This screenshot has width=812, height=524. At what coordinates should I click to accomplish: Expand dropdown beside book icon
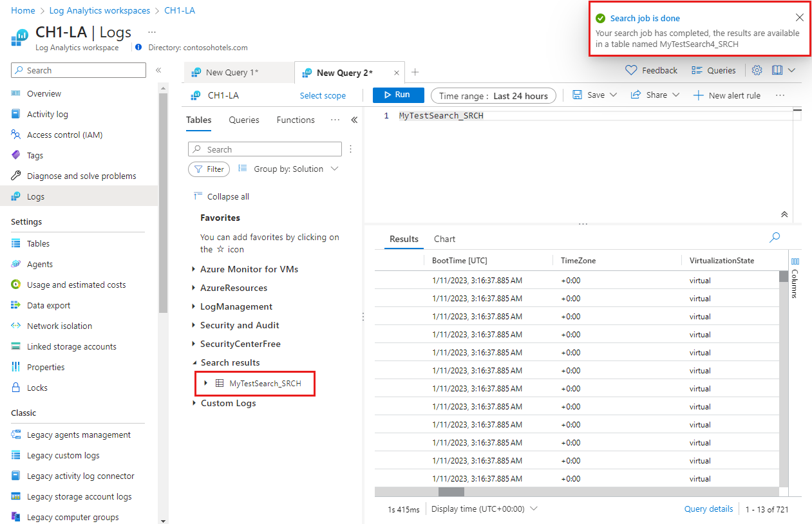[792, 70]
